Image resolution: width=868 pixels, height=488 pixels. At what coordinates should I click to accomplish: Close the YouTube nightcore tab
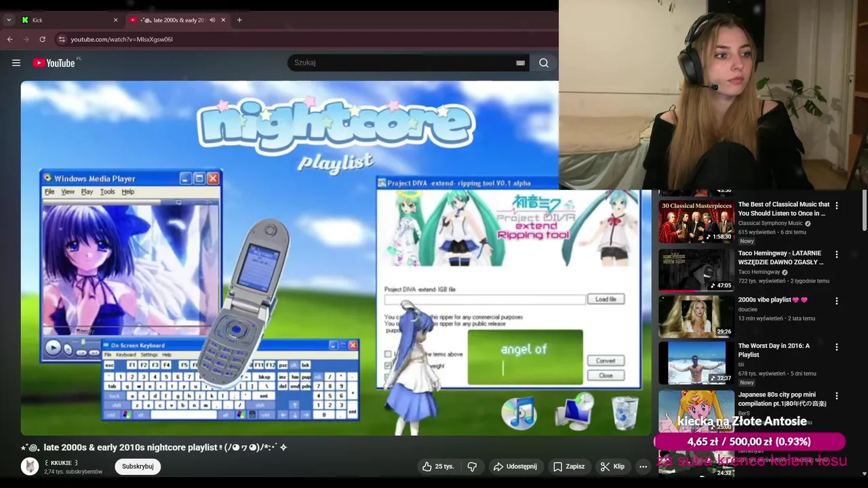pos(223,20)
